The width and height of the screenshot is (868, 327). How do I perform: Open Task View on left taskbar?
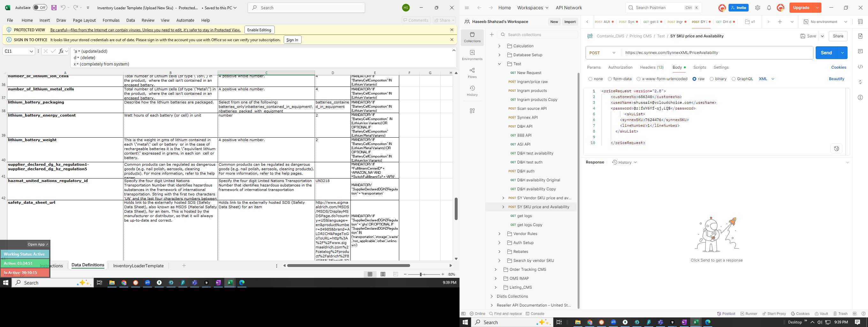pyautogui.click(x=99, y=283)
